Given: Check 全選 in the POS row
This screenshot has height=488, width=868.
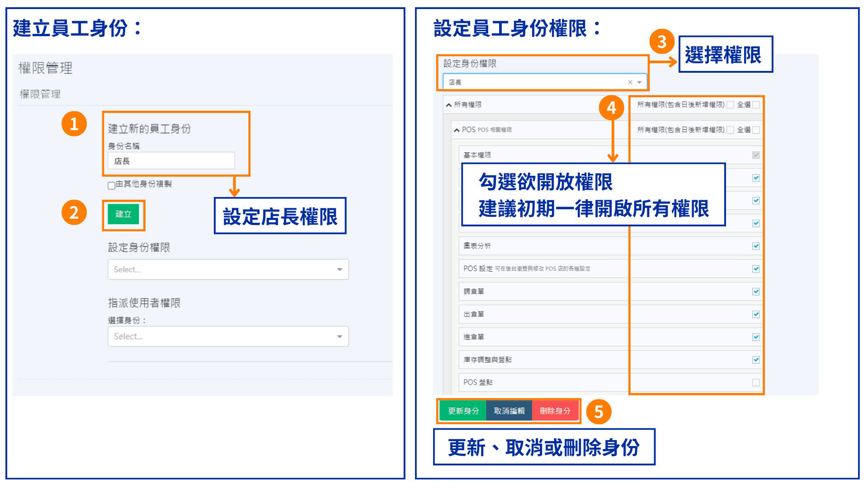Looking at the screenshot, I should (x=756, y=130).
